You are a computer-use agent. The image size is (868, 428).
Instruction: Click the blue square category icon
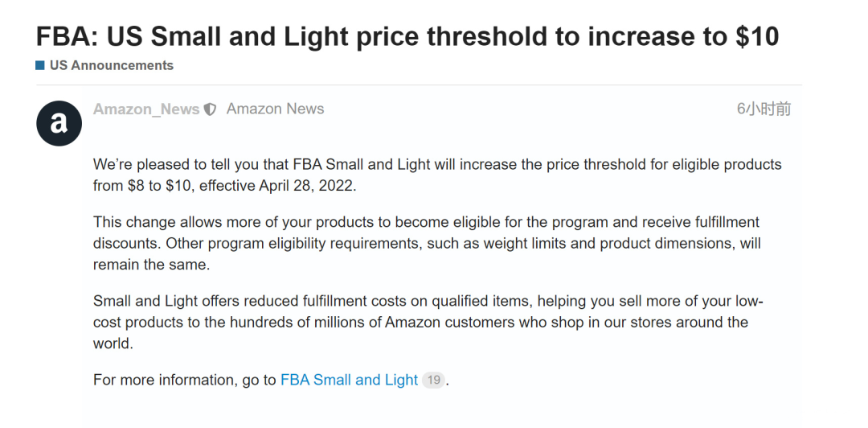40,65
